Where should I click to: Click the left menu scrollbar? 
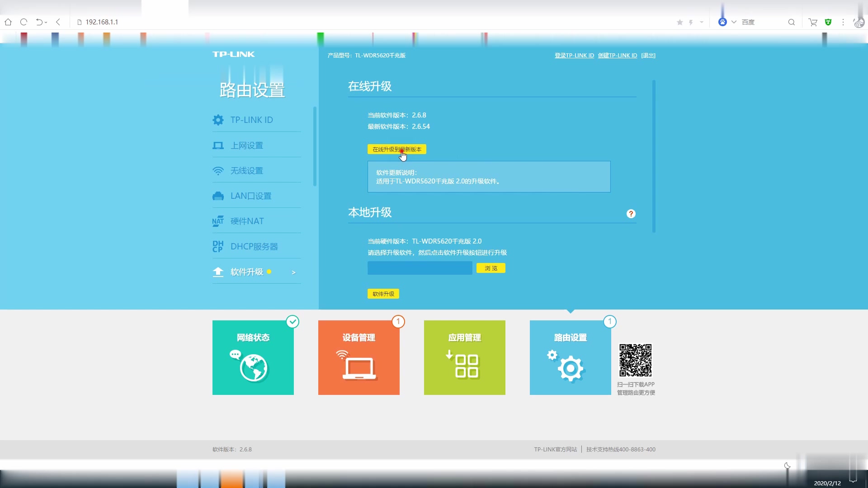[315, 146]
